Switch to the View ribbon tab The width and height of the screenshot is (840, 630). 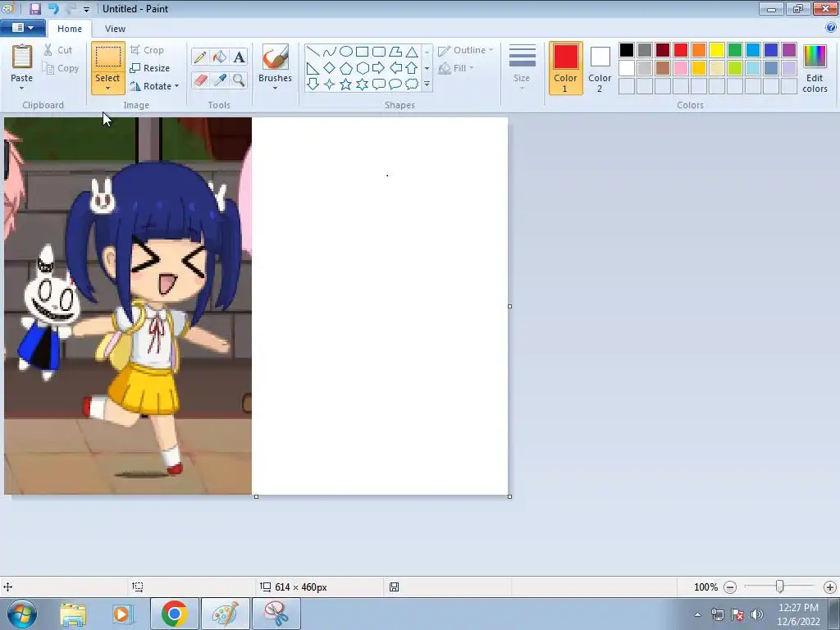pos(115,29)
